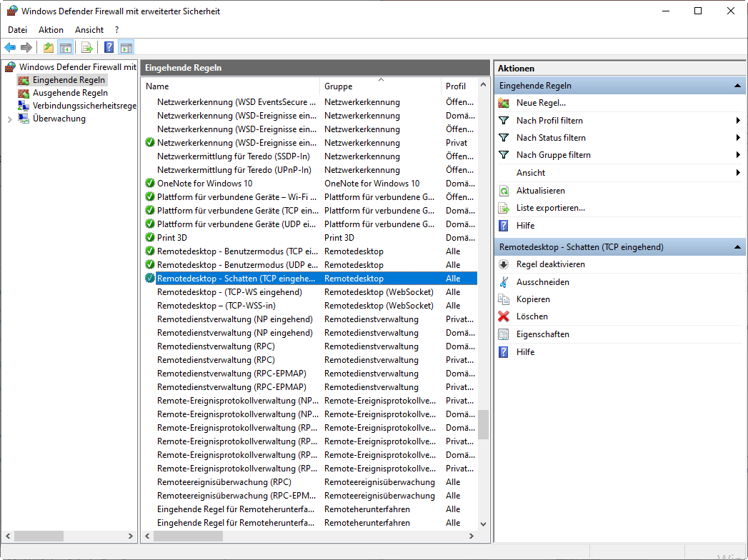Select Ausgehende Regeln in the tree
The height and width of the screenshot is (560, 748).
tap(70, 93)
